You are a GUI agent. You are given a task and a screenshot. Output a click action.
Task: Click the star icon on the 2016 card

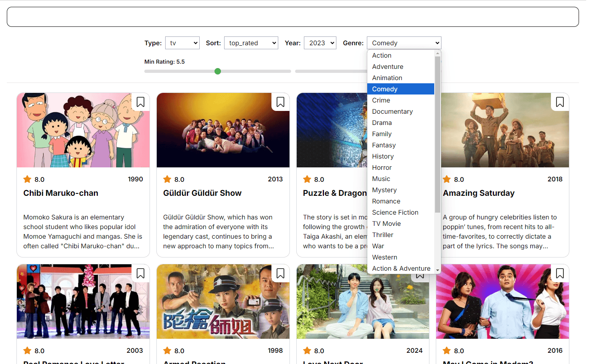click(447, 350)
